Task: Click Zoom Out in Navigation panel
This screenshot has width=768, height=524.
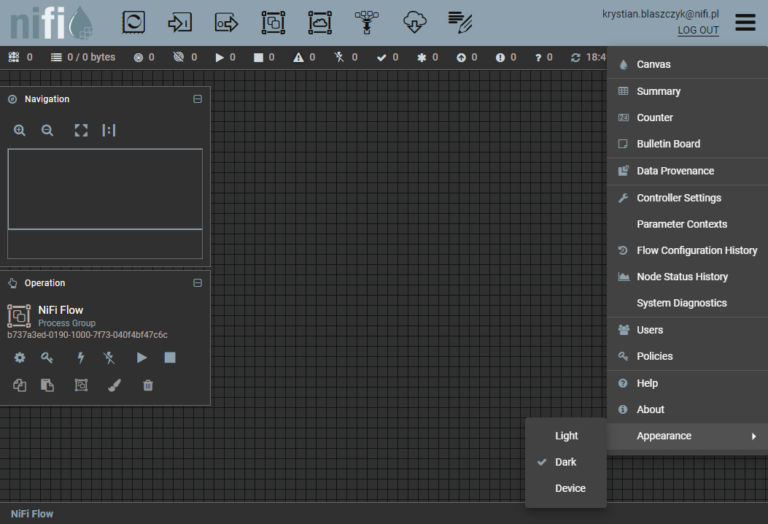Action: coord(47,130)
